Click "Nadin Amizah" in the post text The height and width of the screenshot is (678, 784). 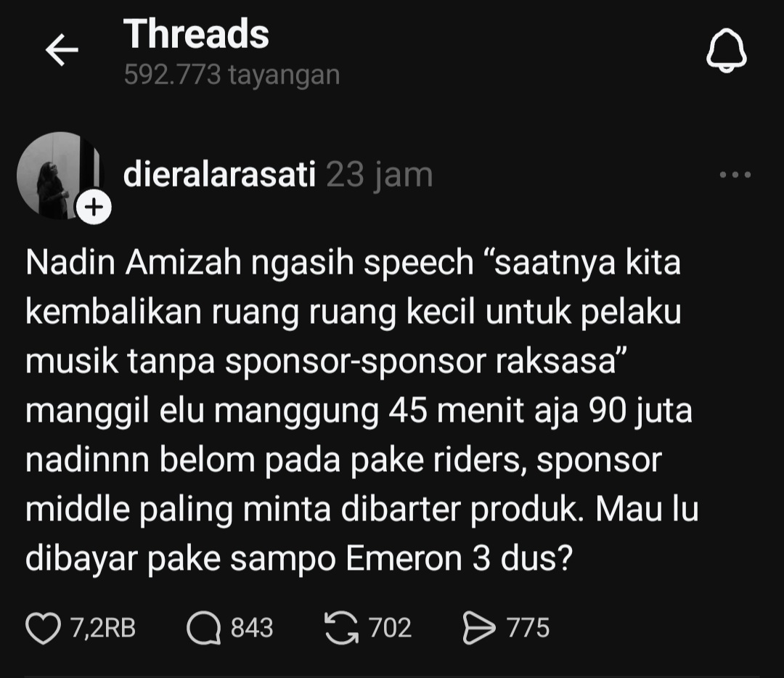click(133, 263)
